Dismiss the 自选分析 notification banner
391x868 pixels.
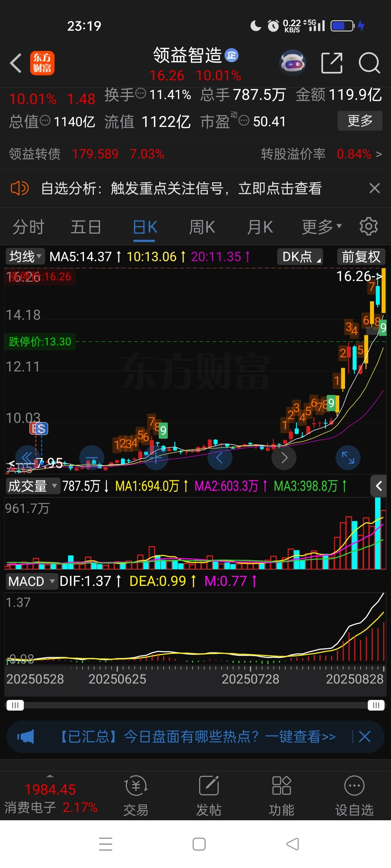click(375, 188)
